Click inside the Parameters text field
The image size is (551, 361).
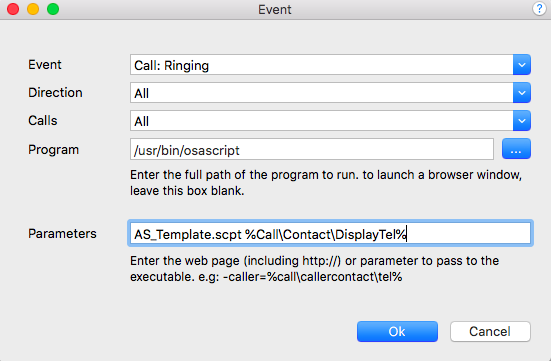(x=330, y=233)
